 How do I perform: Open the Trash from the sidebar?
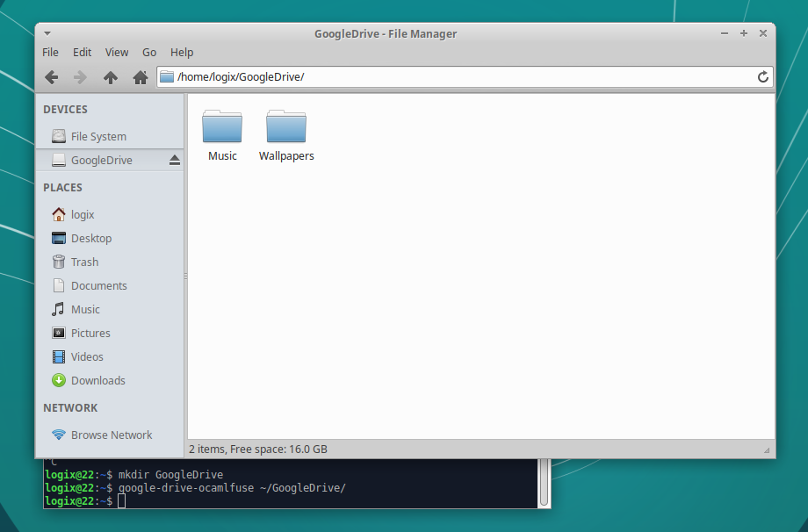pyautogui.click(x=85, y=262)
